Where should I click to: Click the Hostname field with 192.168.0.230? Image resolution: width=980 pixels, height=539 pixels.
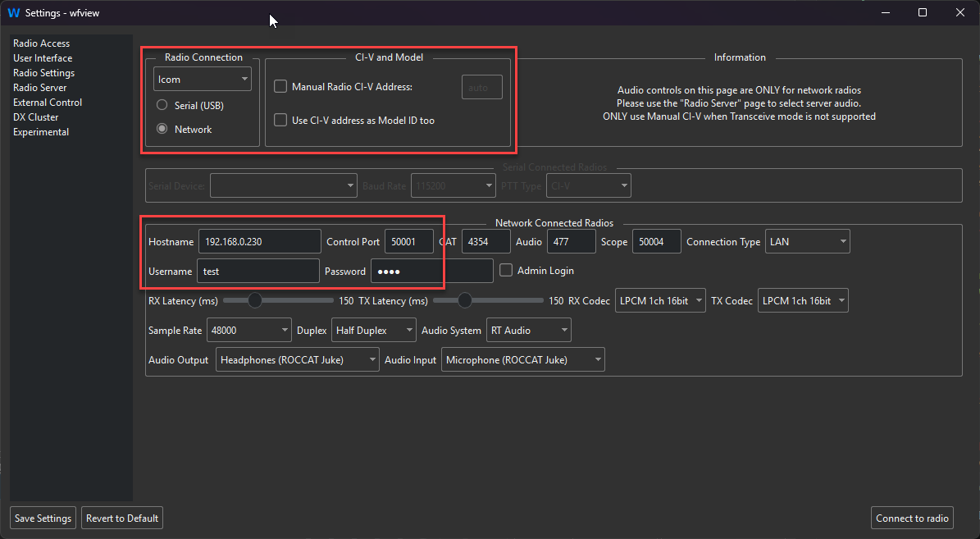(x=259, y=241)
